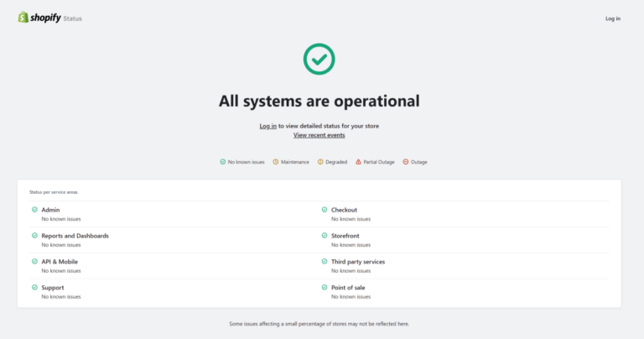Screen dimensions: 644x339
Task: Click the No known issues legend icon
Action: click(222, 162)
